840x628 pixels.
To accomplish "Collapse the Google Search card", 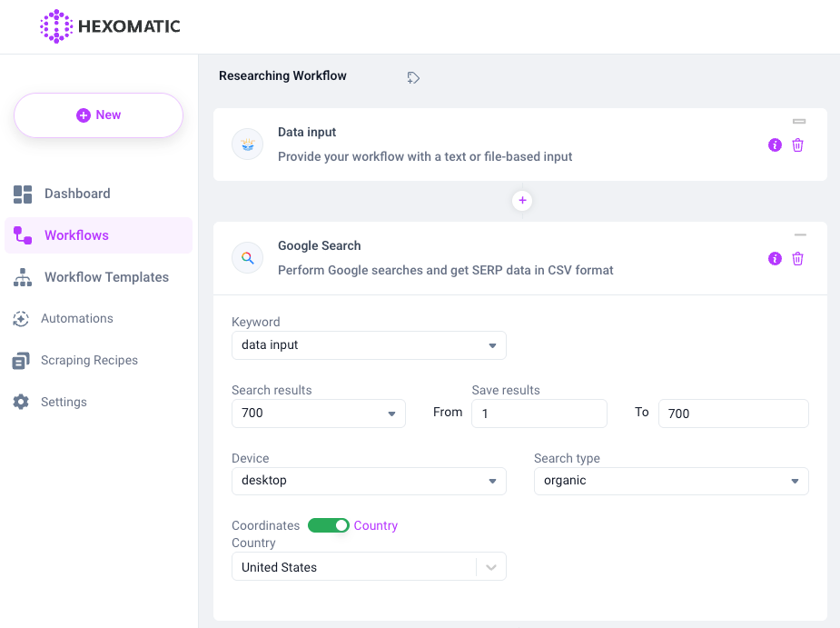I will point(799,235).
